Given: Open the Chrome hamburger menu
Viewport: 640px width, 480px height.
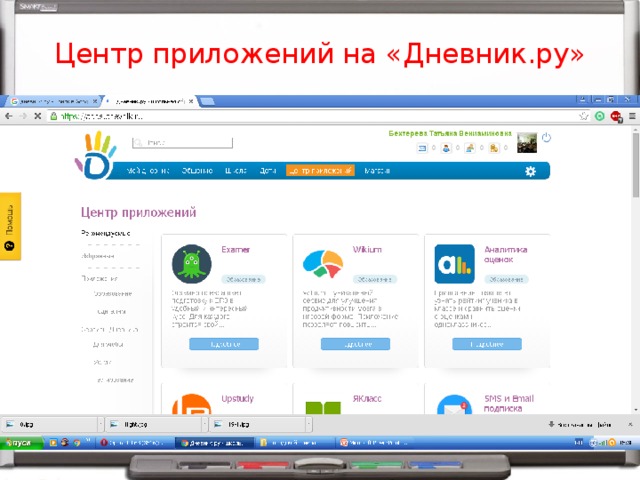Looking at the screenshot, I should [x=632, y=116].
